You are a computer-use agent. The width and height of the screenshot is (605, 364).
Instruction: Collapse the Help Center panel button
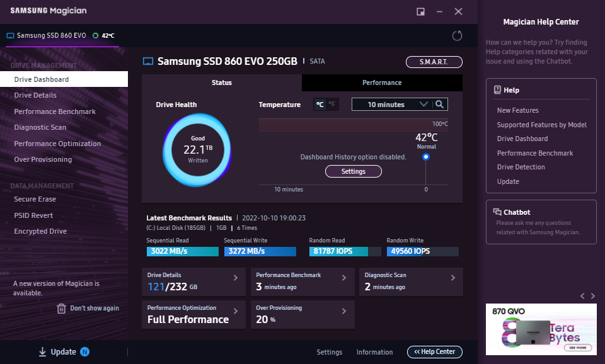(434, 351)
